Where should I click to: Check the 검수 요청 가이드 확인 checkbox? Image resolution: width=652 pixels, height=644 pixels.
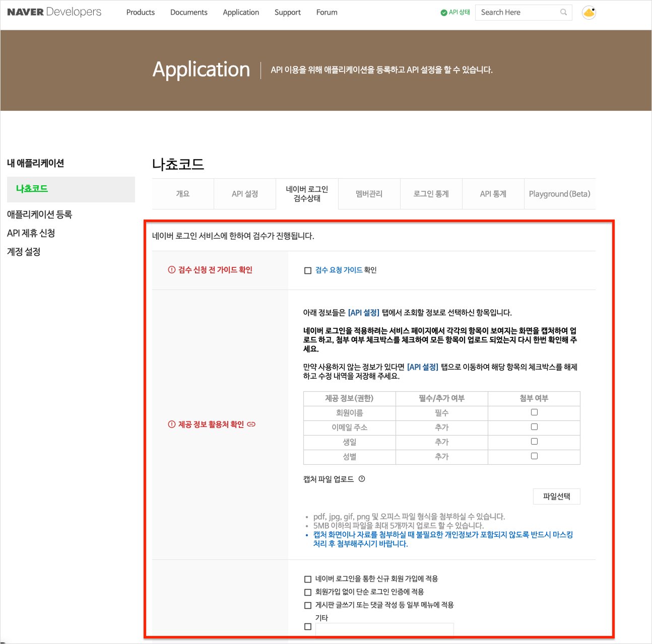point(307,270)
